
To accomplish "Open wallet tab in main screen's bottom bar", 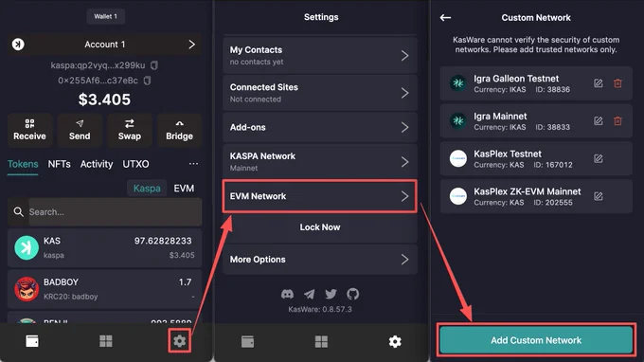I will [x=32, y=341].
